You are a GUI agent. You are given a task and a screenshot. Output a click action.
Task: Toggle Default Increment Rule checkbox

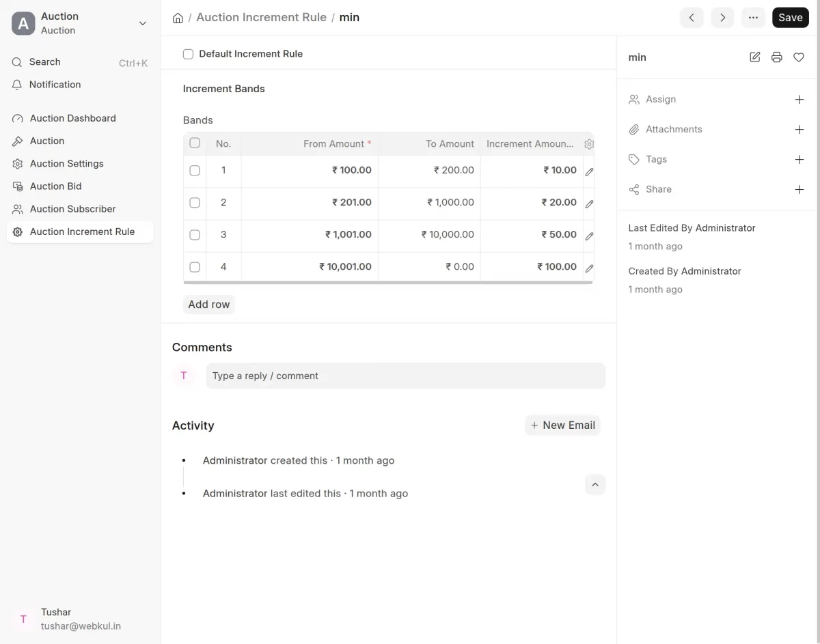pos(188,54)
